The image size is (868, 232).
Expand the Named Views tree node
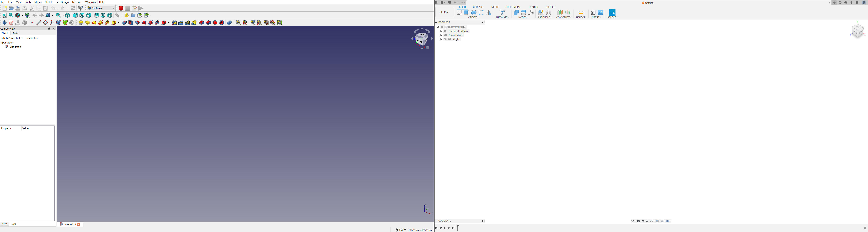coord(441,35)
